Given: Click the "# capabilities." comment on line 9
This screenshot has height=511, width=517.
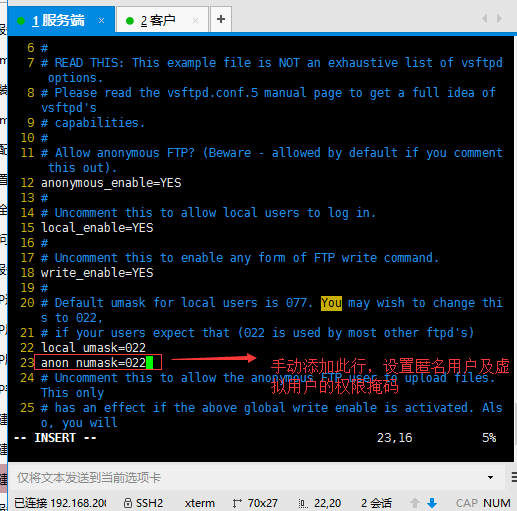Looking at the screenshot, I should tap(93, 123).
